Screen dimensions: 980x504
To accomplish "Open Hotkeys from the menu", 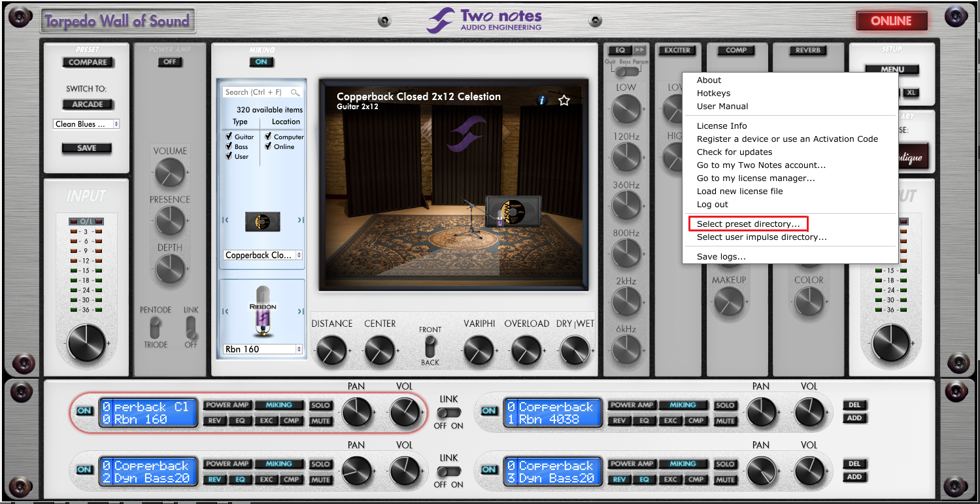I will (x=714, y=93).
